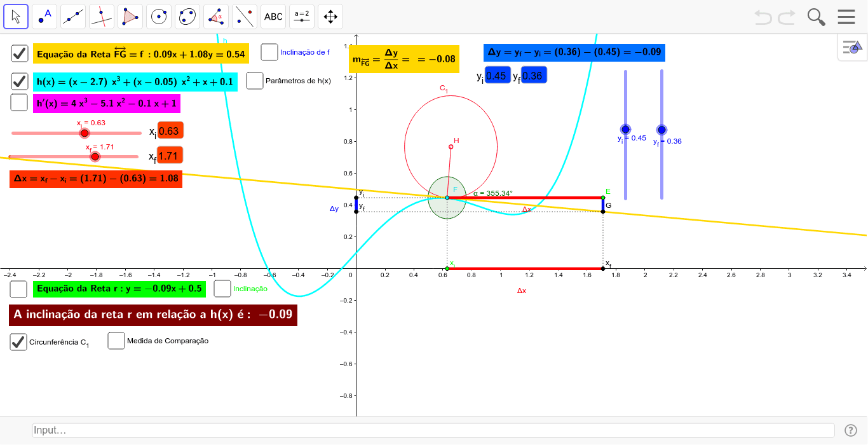Uncheck the Equação da Reta FG checkbox
Screen dimensions: 868x445
tap(20, 53)
